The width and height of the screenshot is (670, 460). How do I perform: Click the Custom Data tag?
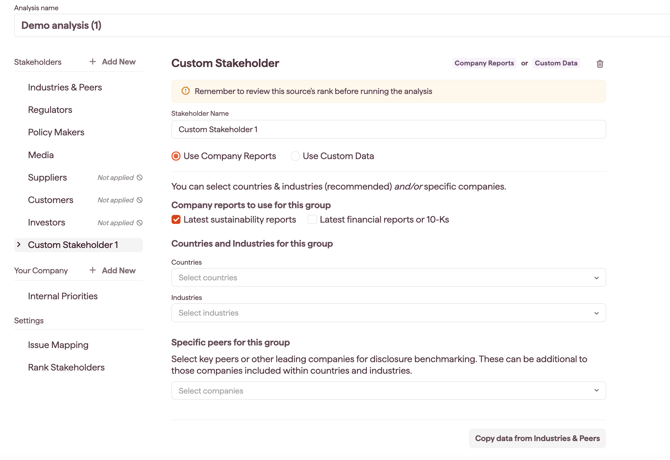coord(556,63)
